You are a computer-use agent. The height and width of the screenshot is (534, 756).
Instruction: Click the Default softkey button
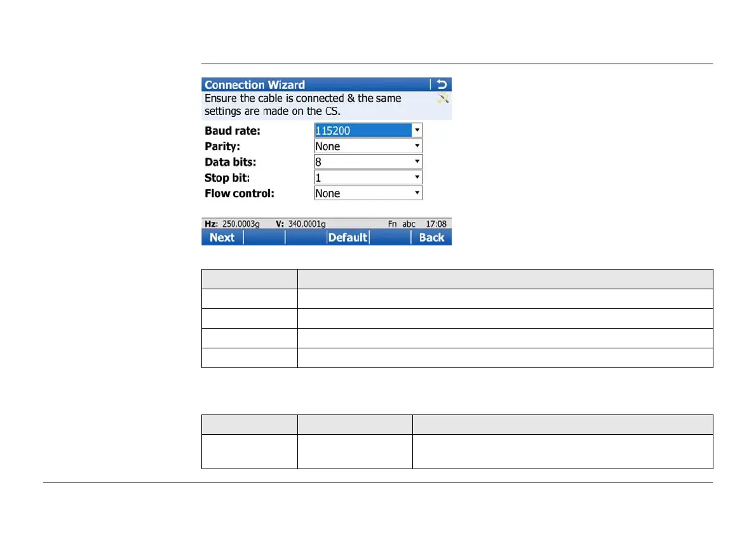348,237
